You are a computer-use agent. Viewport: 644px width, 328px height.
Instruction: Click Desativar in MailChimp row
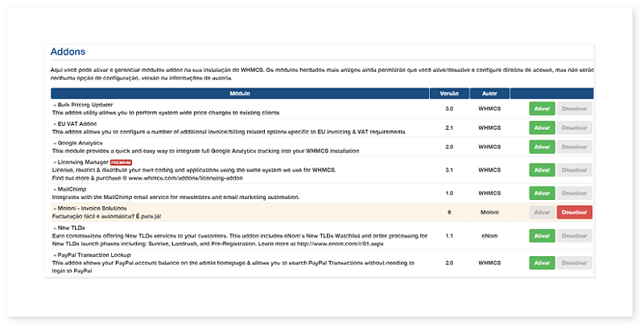(574, 193)
